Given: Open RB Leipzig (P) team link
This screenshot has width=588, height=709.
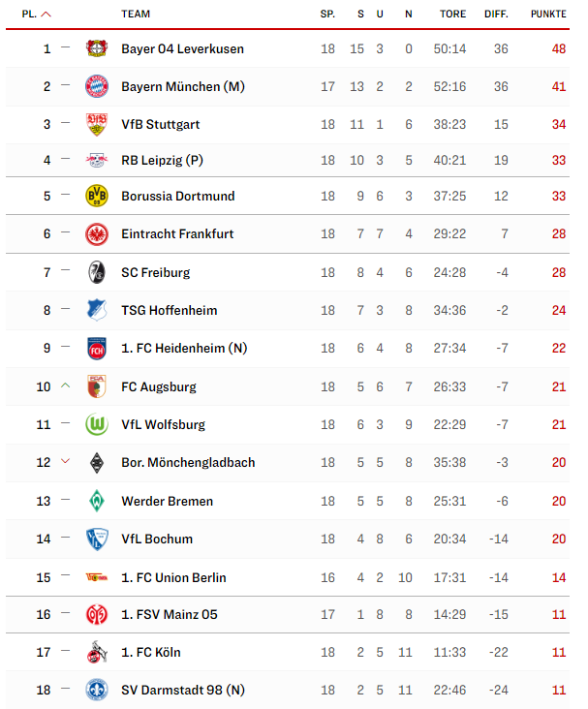Looking at the screenshot, I should [x=162, y=160].
